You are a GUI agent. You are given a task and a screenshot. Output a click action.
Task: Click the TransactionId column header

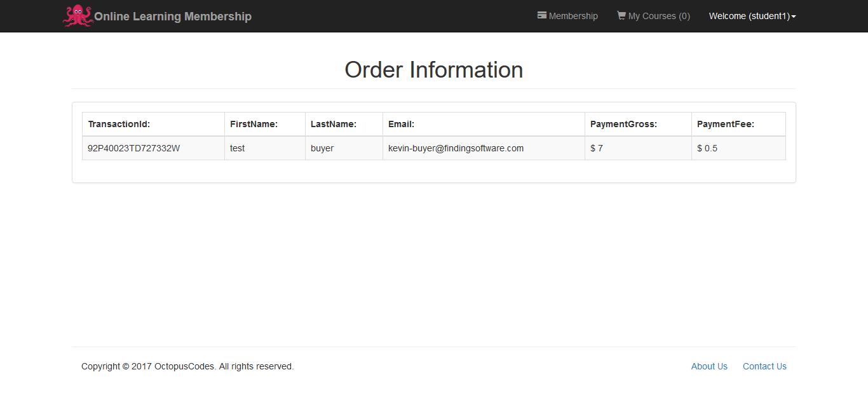(x=119, y=124)
